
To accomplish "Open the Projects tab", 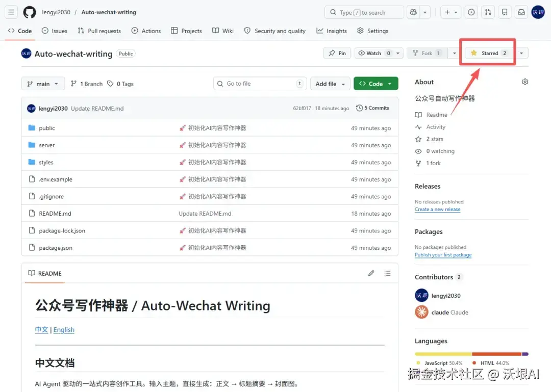I will click(x=186, y=31).
